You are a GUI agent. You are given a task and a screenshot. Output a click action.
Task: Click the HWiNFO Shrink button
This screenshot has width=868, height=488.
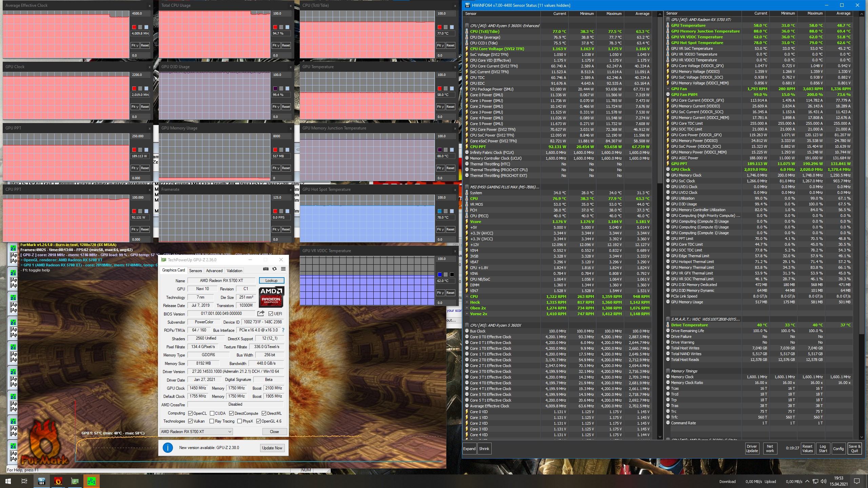pyautogui.click(x=484, y=449)
